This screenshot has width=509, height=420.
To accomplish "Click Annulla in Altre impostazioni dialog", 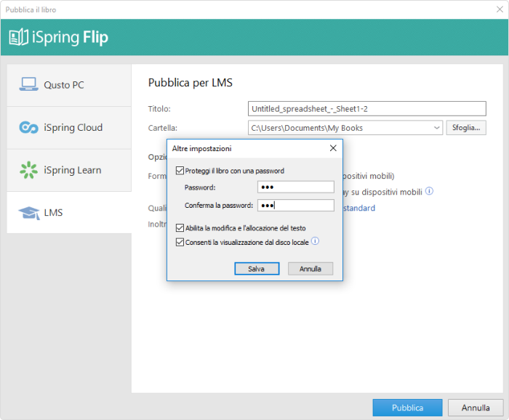I will (310, 269).
